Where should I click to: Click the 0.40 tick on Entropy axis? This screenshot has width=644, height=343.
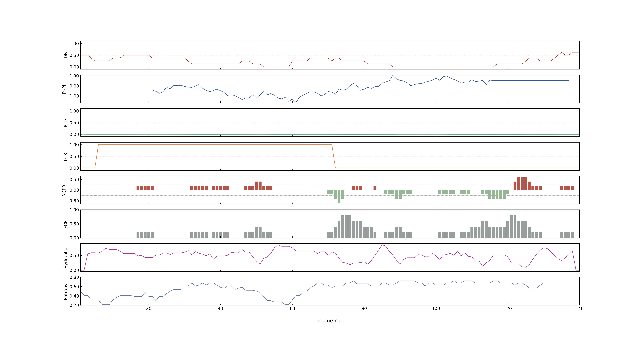click(x=74, y=296)
